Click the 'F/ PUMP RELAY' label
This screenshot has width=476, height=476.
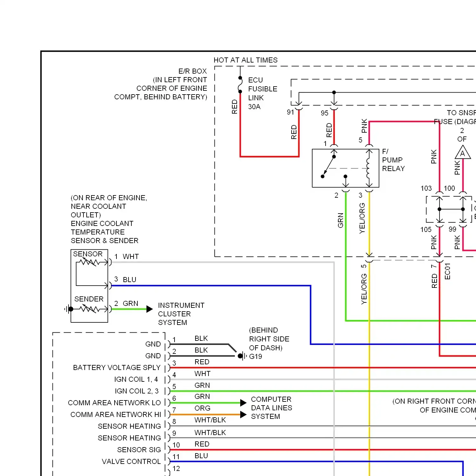[393, 160]
